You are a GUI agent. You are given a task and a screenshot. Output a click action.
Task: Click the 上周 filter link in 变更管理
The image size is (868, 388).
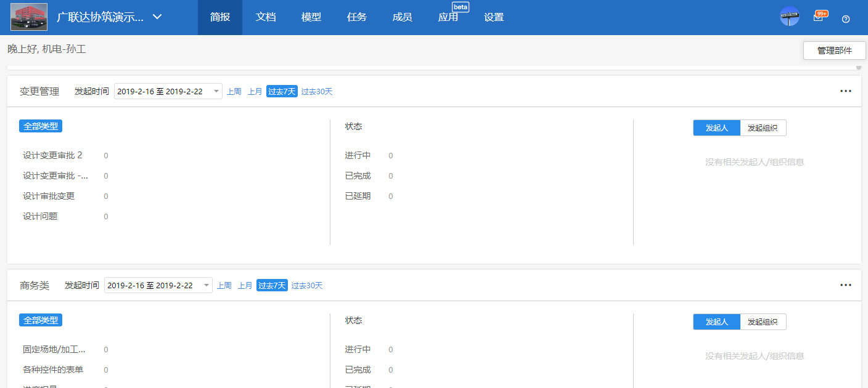pyautogui.click(x=234, y=91)
